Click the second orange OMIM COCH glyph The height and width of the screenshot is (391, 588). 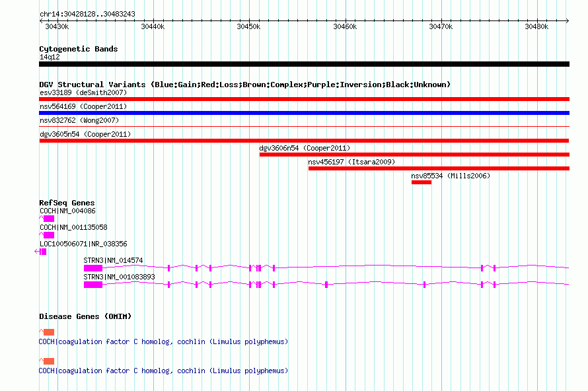[47, 361]
